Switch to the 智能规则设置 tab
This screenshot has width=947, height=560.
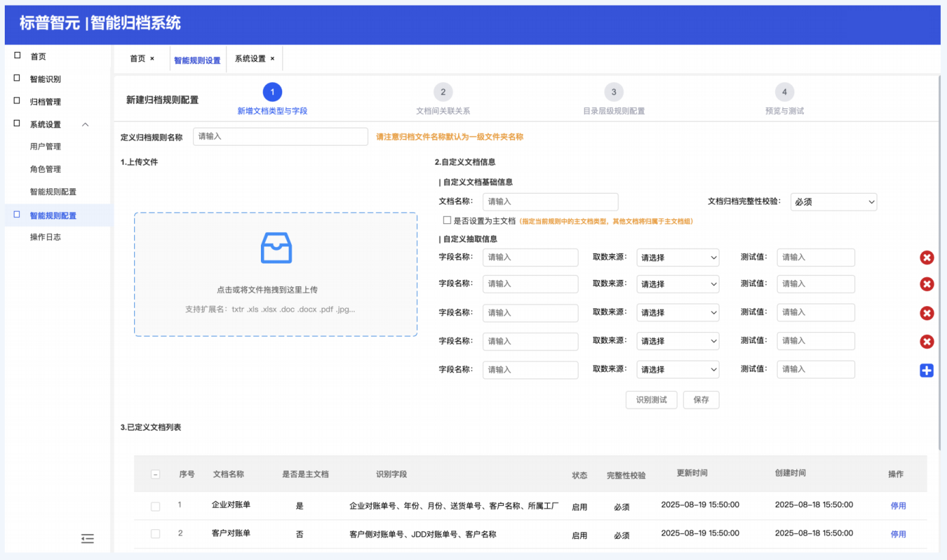(197, 60)
